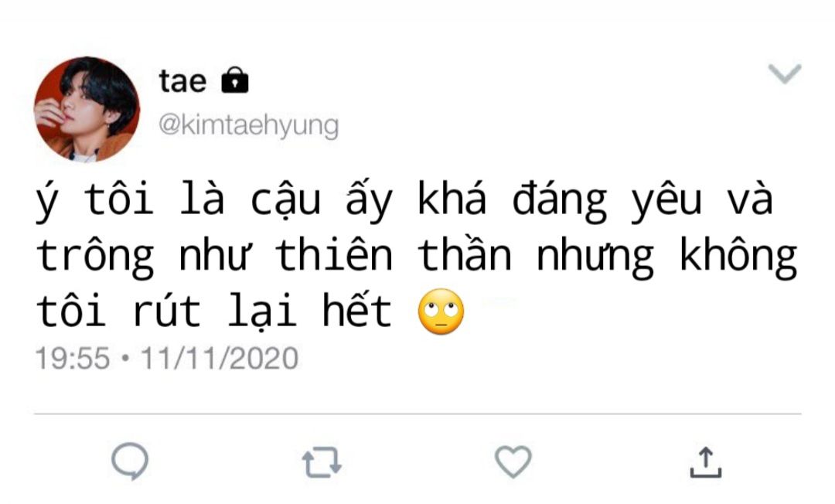The height and width of the screenshot is (504, 835).
Task: Click the 19:55 timestamp
Action: [x=73, y=358]
